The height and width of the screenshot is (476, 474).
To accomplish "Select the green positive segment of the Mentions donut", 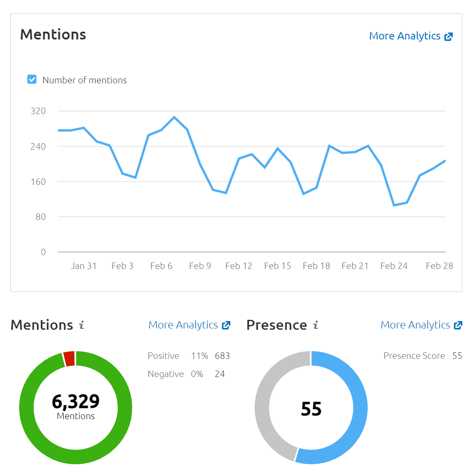I will point(75,458).
